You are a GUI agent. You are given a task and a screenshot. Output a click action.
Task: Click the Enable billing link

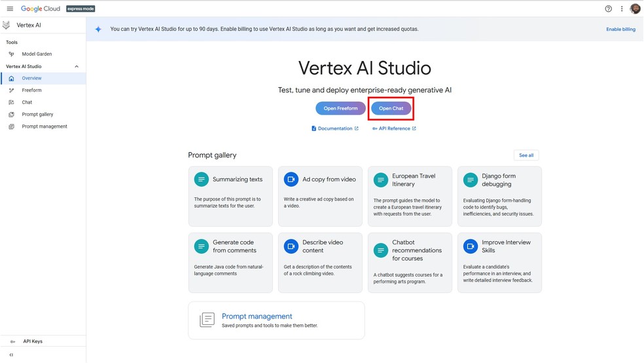(x=620, y=29)
